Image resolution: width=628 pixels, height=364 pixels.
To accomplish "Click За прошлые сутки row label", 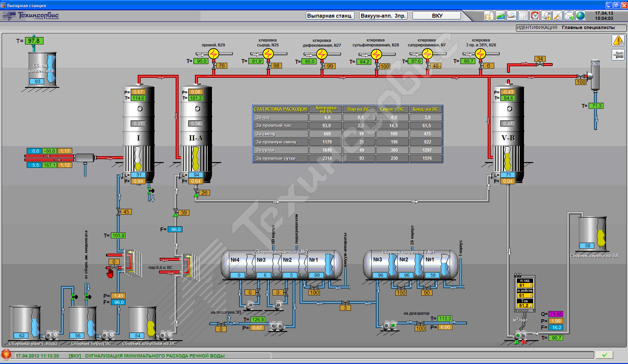I will click(281, 158).
